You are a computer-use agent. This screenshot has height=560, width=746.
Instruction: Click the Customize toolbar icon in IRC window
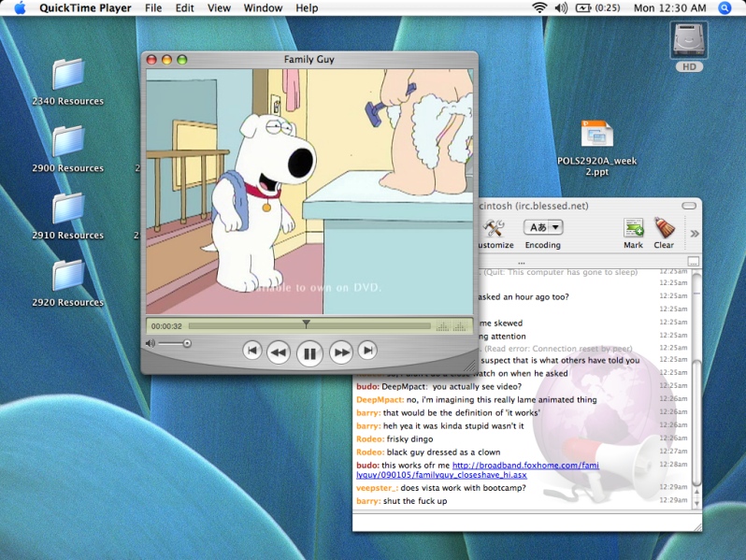495,234
